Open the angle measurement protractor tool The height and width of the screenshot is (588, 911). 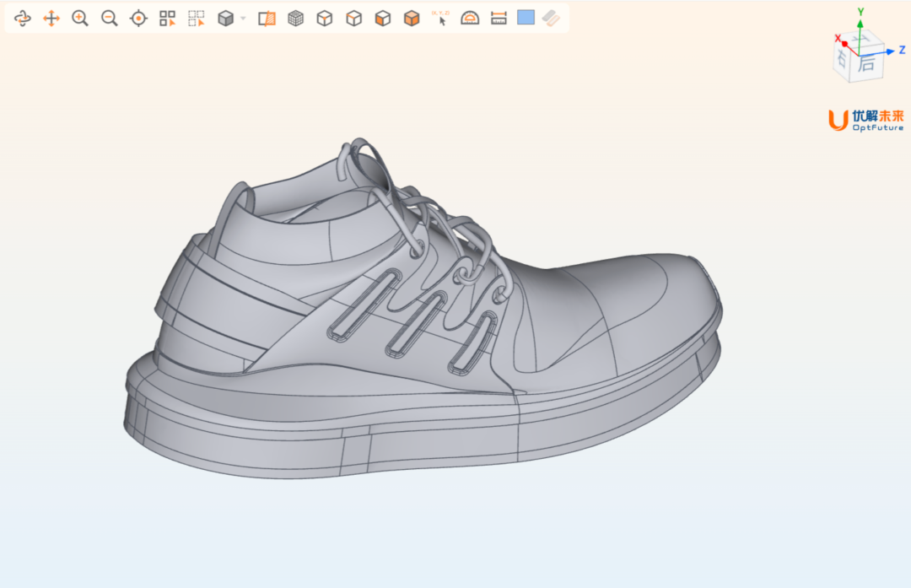click(x=470, y=19)
